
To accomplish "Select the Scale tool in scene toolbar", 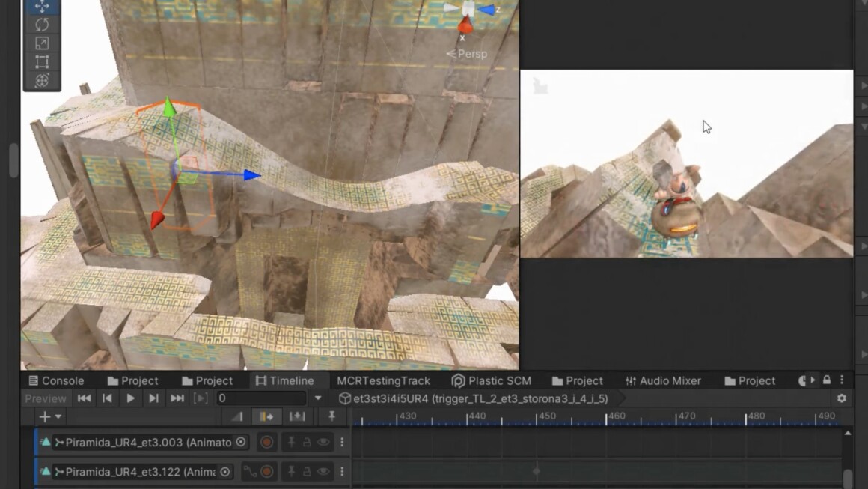I will pyautogui.click(x=42, y=43).
